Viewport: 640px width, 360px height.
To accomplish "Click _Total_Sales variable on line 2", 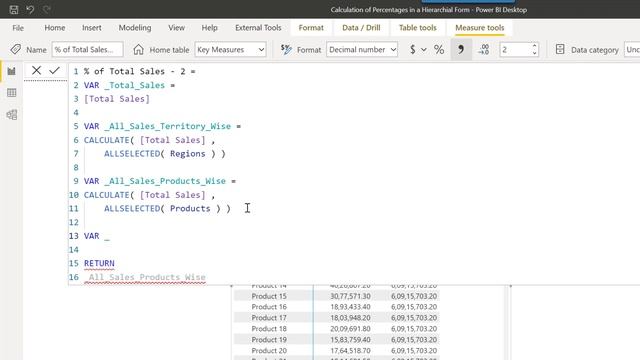I will pyautogui.click(x=134, y=85).
